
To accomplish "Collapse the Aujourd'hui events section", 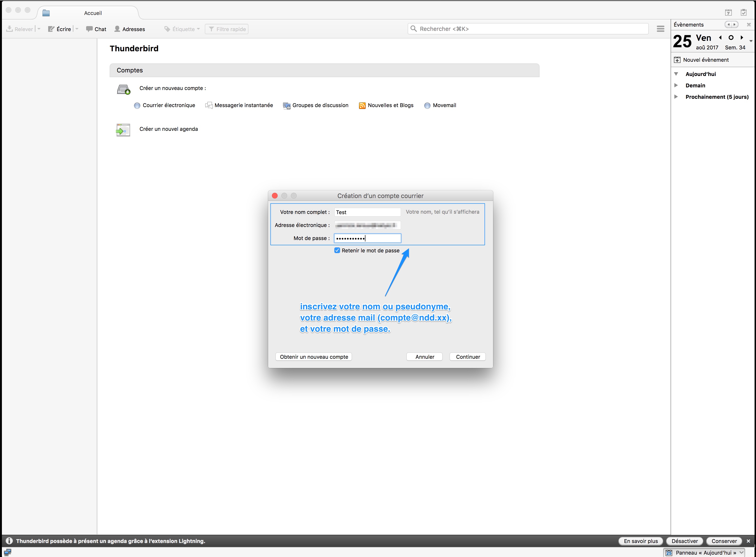I will click(x=676, y=74).
